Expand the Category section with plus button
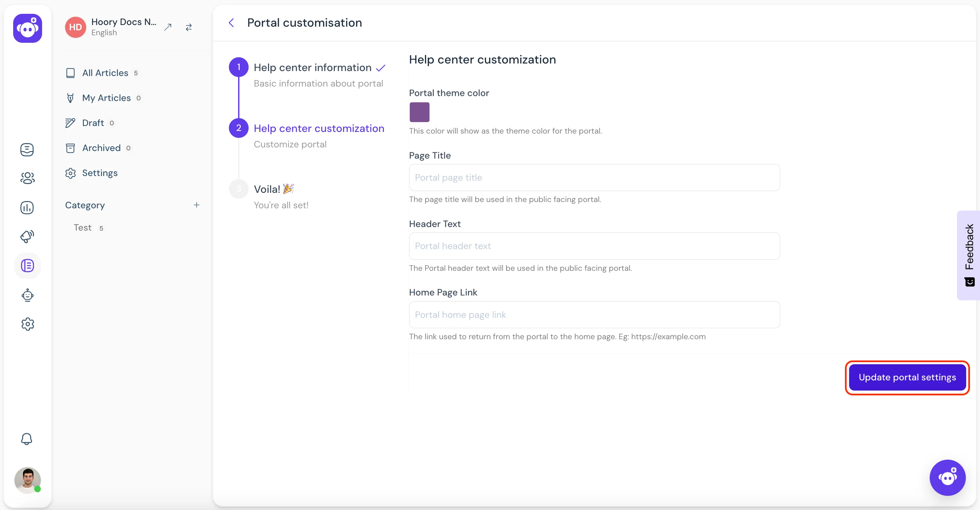This screenshot has height=510, width=980. click(x=196, y=205)
